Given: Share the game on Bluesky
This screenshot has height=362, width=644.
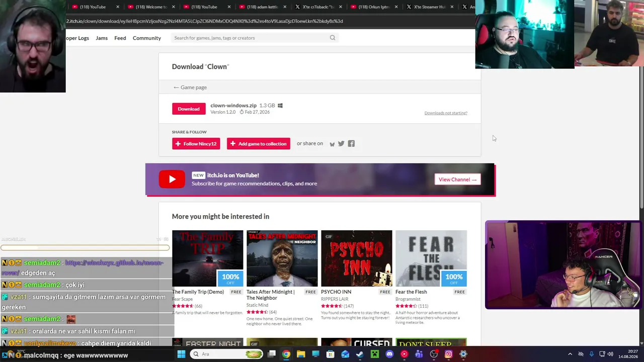Looking at the screenshot, I should tap(332, 144).
